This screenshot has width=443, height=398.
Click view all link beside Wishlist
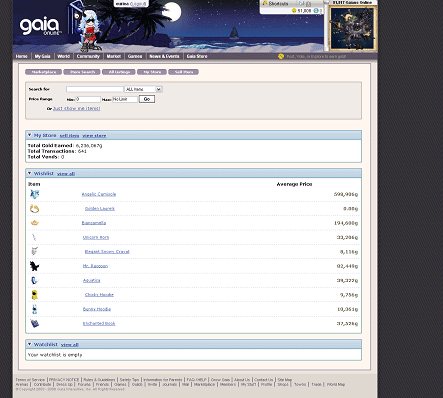(66, 174)
